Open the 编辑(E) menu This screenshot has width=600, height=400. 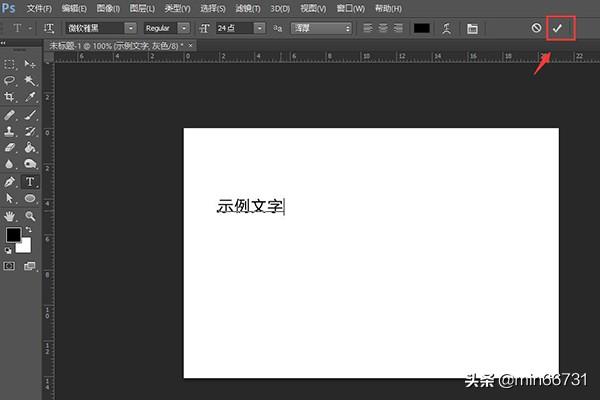(x=74, y=8)
